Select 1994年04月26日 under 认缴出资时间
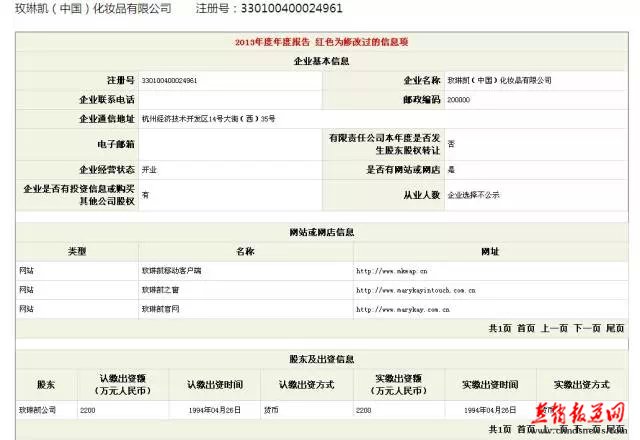The image size is (640, 440). tap(215, 410)
